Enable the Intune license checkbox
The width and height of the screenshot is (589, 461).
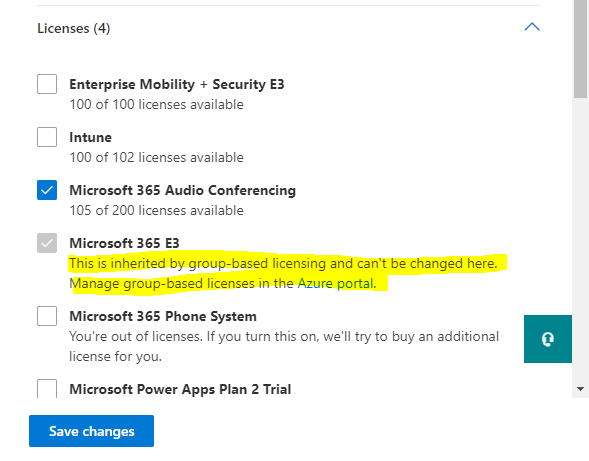pos(47,137)
